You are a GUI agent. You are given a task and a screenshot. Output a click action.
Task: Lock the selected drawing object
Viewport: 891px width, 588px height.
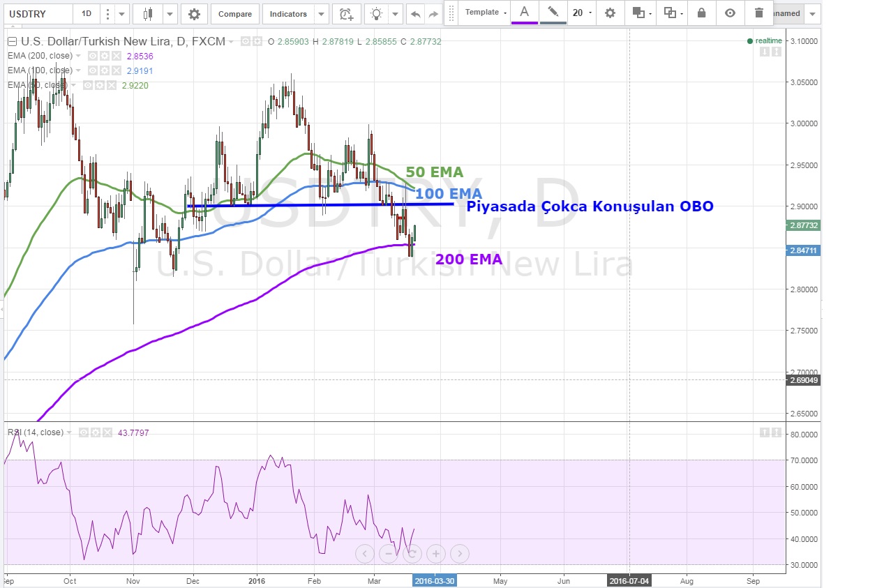pos(701,13)
